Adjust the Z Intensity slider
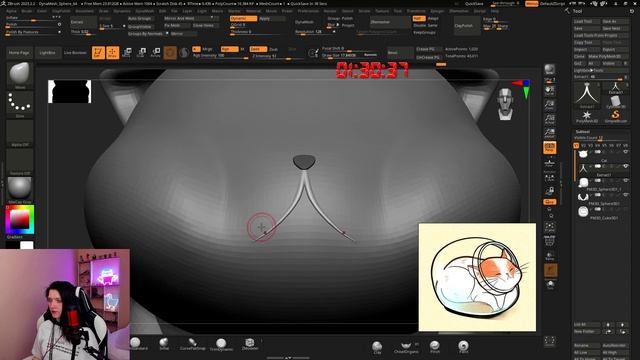Screen dimensions: 640x360 coord(278,56)
